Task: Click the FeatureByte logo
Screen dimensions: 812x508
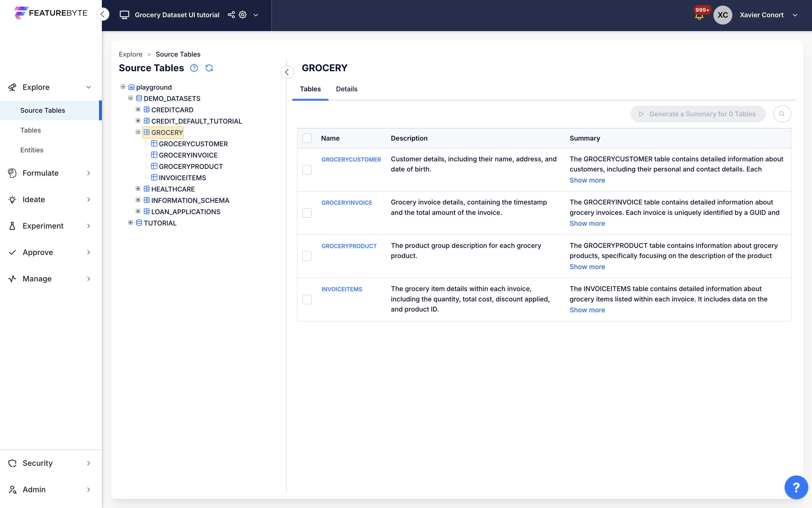Action: [51, 13]
